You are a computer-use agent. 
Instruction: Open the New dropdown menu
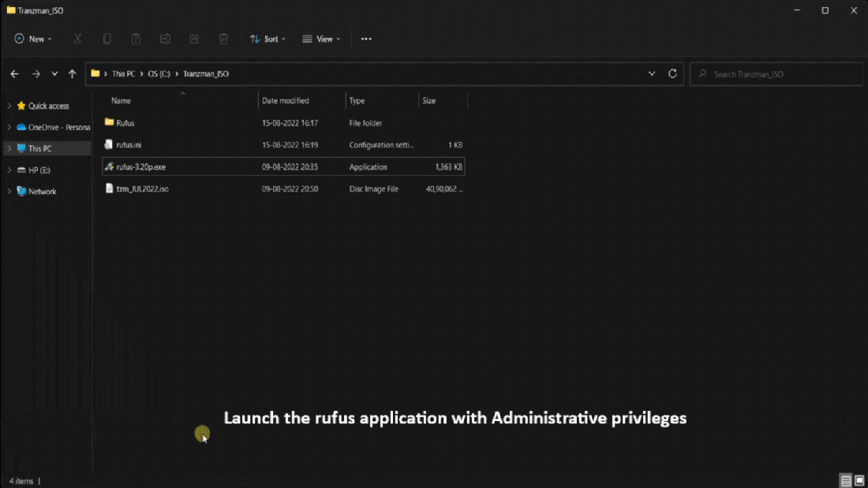(x=33, y=39)
